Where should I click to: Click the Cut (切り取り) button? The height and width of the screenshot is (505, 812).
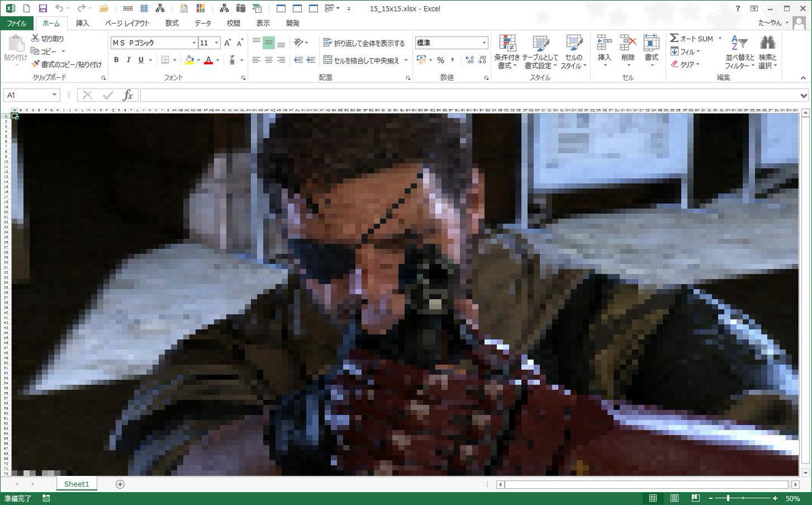pyautogui.click(x=47, y=39)
